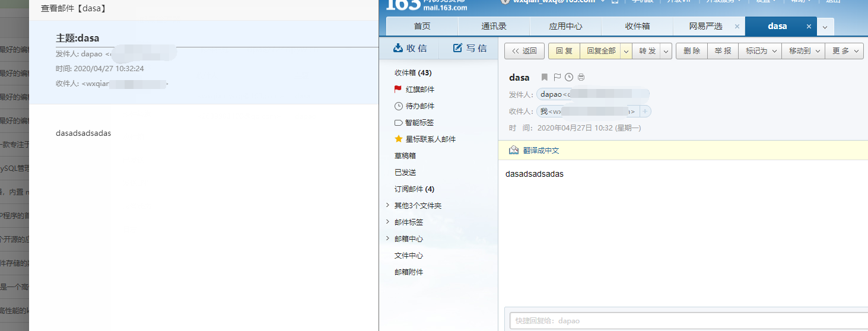Screen dimensions: 868x331
Task: Click the 转发 button
Action: pos(647,51)
